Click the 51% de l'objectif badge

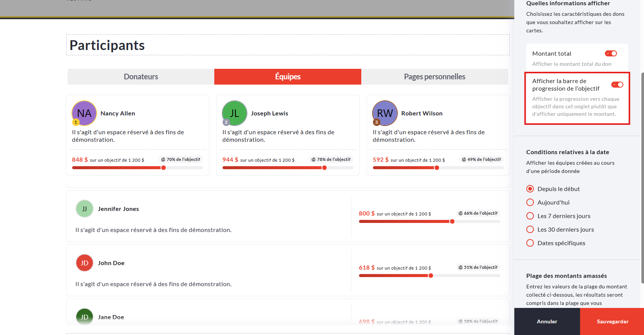(x=478, y=267)
